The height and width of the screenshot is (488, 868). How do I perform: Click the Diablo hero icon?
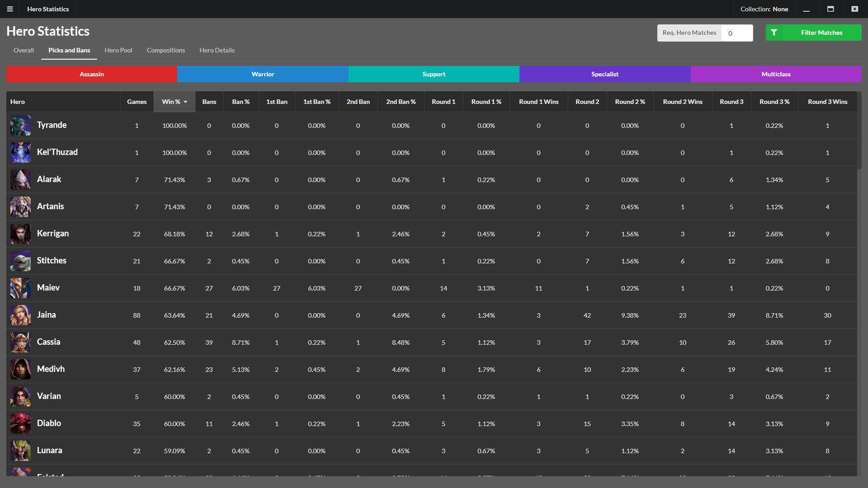point(20,424)
